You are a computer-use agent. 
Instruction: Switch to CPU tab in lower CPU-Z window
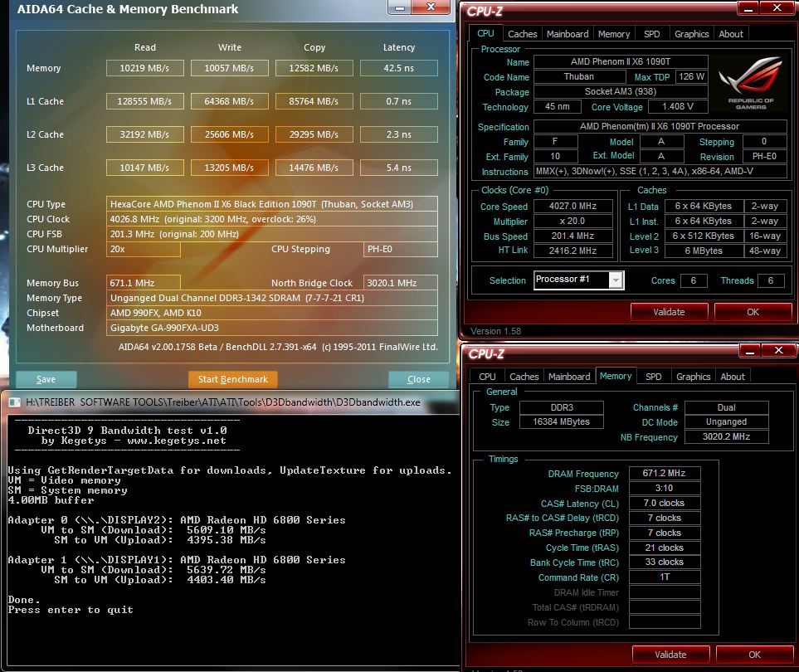pos(487,377)
